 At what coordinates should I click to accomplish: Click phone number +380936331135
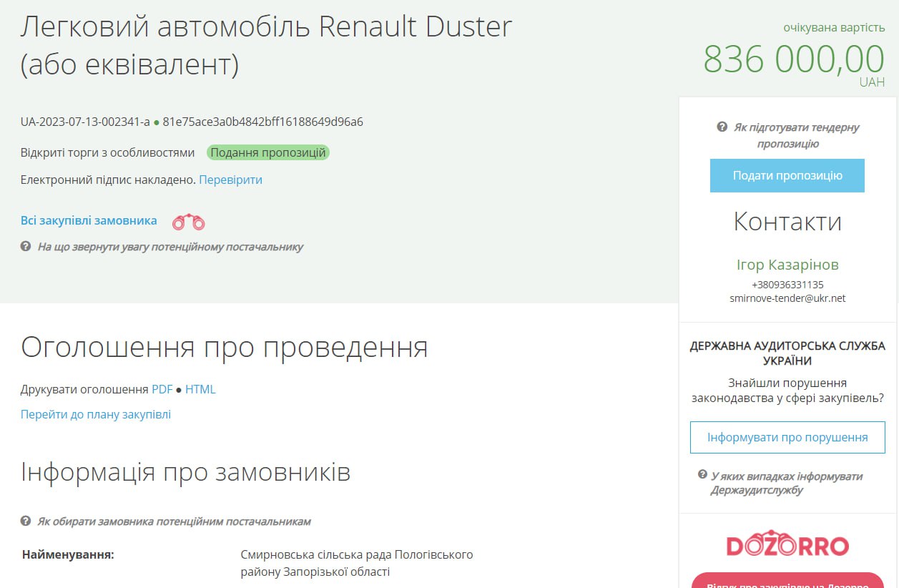tap(787, 285)
